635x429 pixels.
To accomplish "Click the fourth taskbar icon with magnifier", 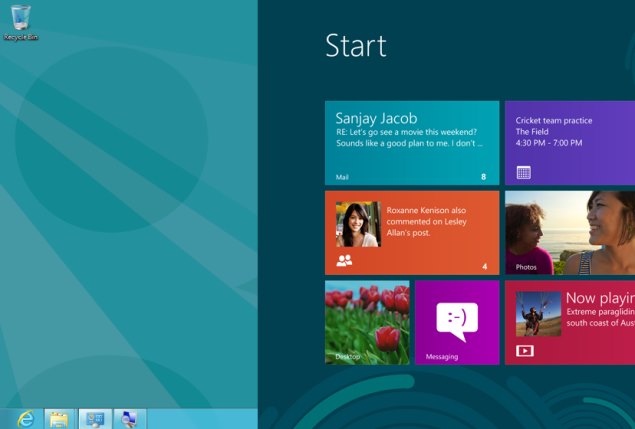I will (x=130, y=418).
